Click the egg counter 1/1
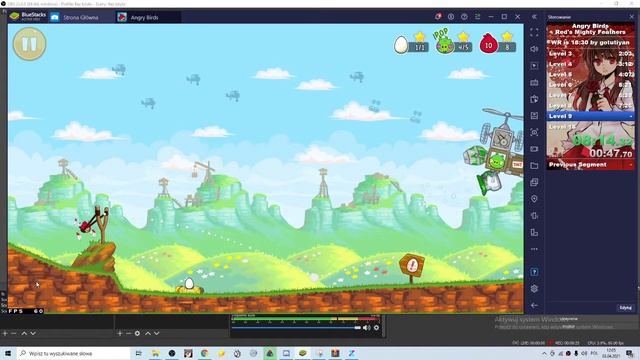The width and height of the screenshot is (640, 360). 411,44
